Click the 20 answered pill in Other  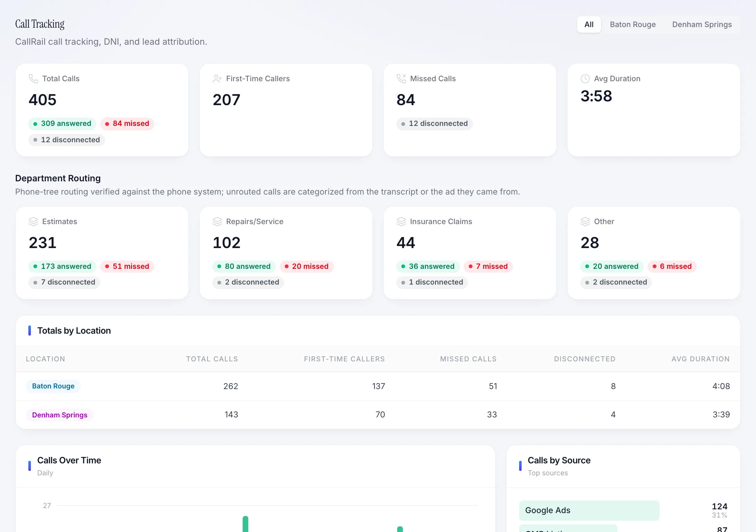612,267
